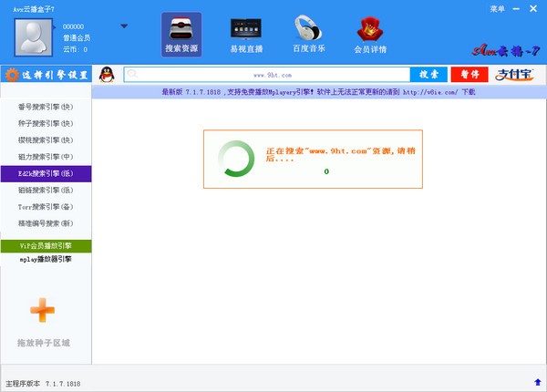Click the search input field
Viewport: 547px width, 392px height.
[267, 75]
